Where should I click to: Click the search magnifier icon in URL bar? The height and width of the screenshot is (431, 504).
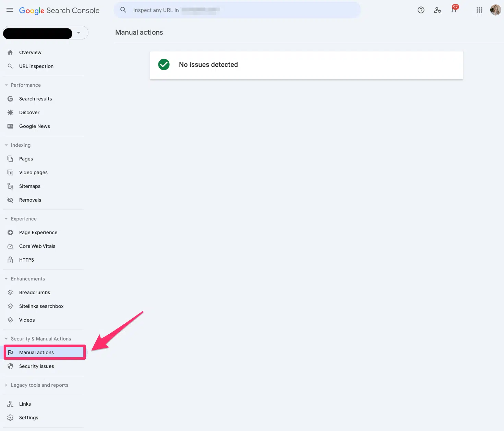click(x=123, y=10)
